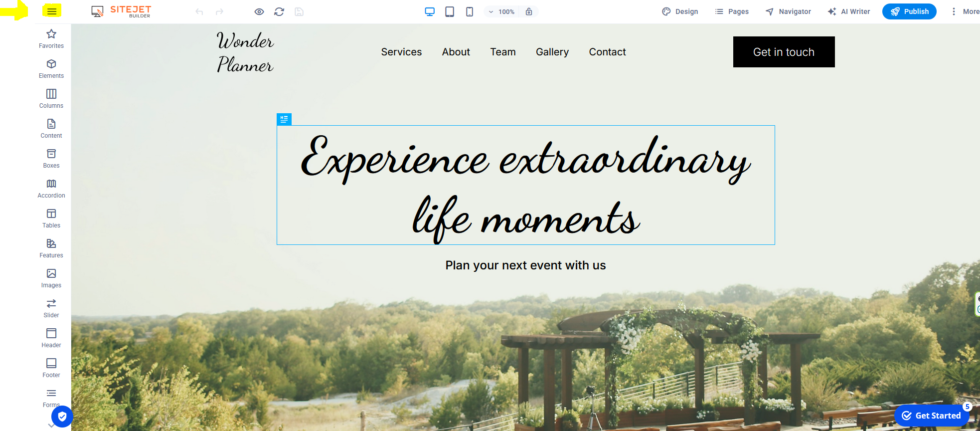This screenshot has width=980, height=431.
Task: Expand sidebar with bottom chevron
Action: (x=51, y=426)
